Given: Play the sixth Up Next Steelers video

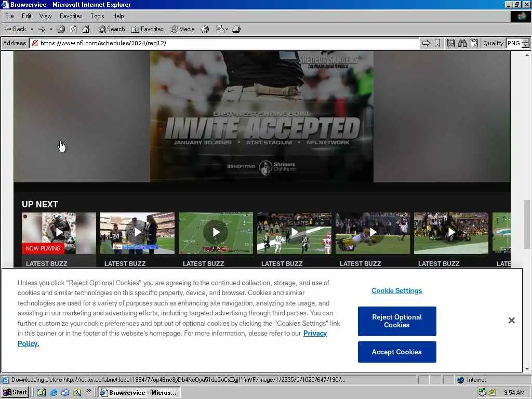Looking at the screenshot, I should (x=451, y=233).
